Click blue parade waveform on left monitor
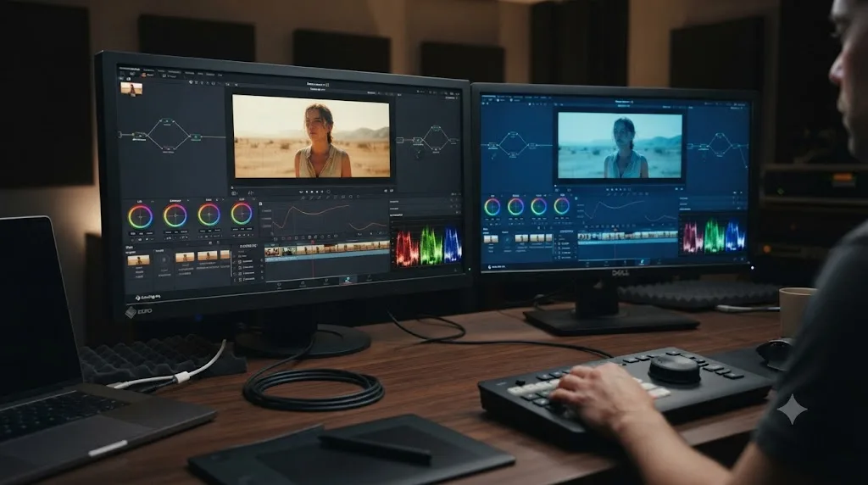The height and width of the screenshot is (485, 868). click(453, 243)
